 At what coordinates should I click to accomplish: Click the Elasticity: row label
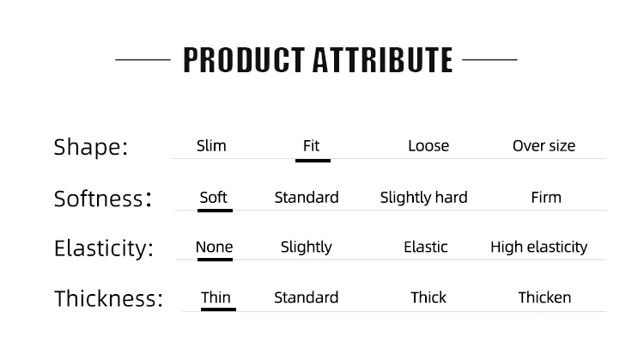(104, 248)
